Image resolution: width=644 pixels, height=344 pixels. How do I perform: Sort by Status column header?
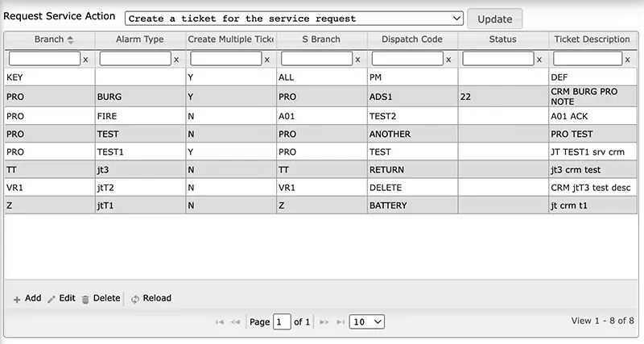(502, 39)
